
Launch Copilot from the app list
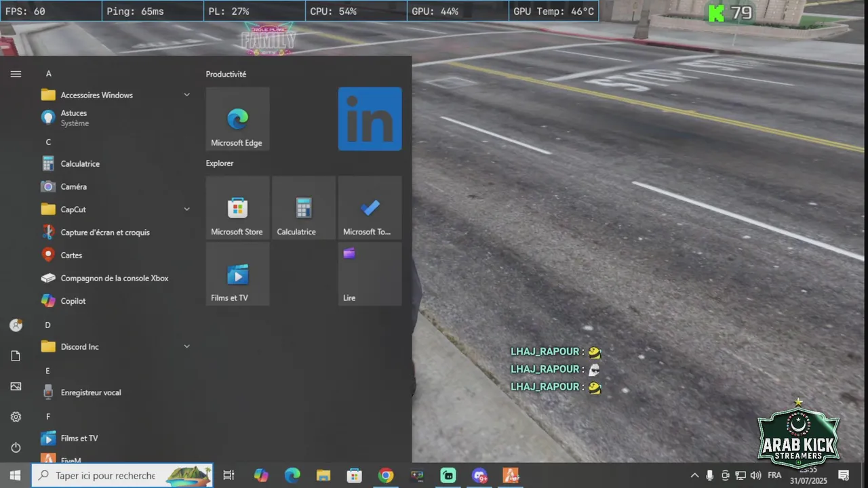pos(117,301)
